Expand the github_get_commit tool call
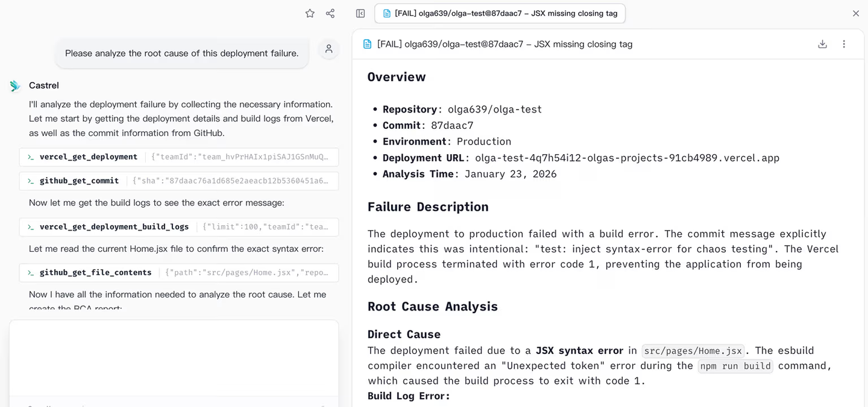Image resolution: width=868 pixels, height=407 pixels. (x=179, y=181)
